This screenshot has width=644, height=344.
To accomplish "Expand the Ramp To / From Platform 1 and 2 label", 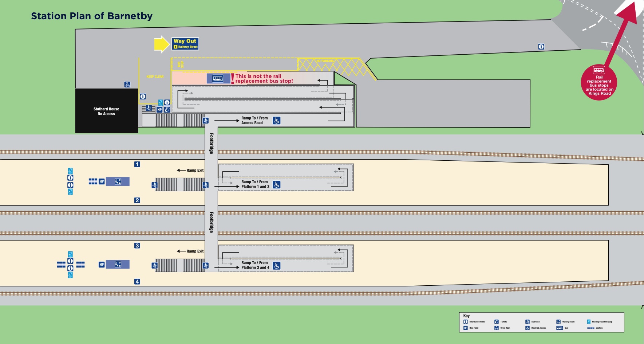I will tap(255, 184).
